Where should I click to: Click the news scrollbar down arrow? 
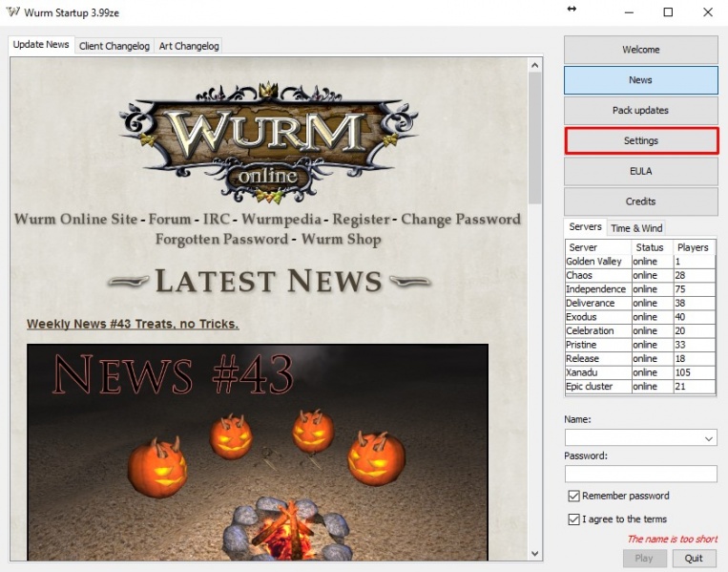(x=535, y=554)
